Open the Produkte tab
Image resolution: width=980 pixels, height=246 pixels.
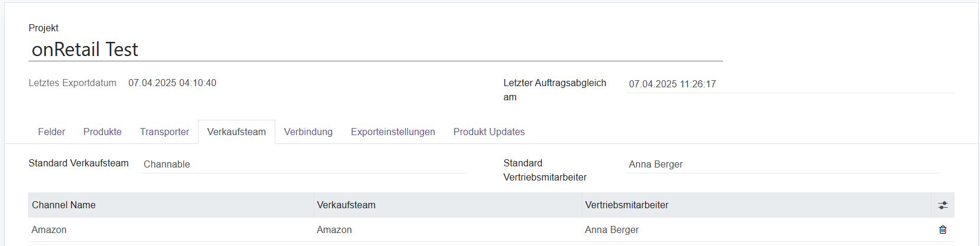(x=102, y=132)
